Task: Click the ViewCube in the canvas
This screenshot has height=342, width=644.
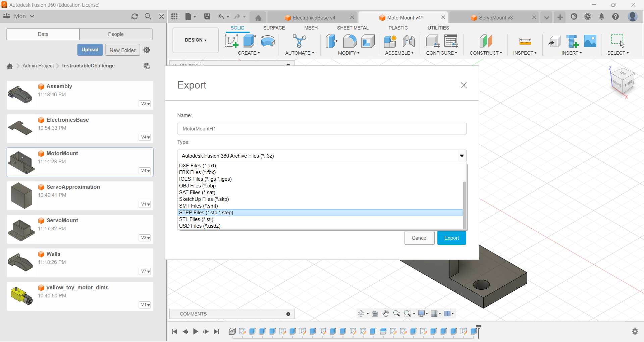Action: pyautogui.click(x=623, y=81)
